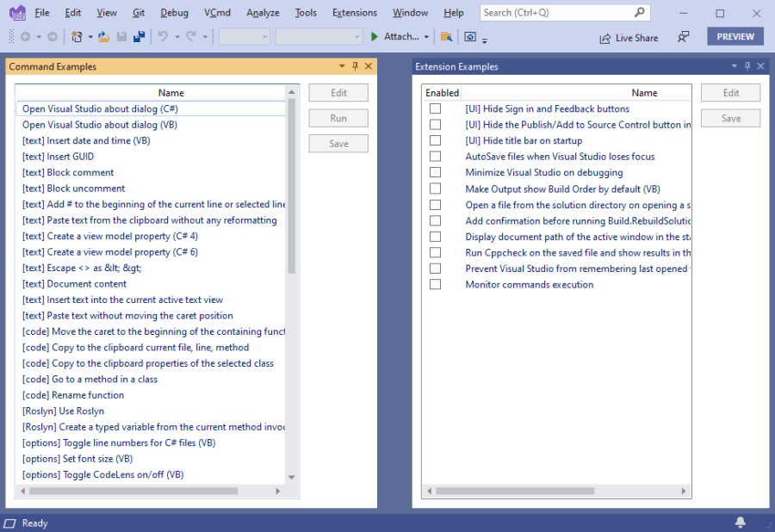Screen dimensions: 775x532
Task: Tick the Monitor commands execution checkbox
Action: 435,284
